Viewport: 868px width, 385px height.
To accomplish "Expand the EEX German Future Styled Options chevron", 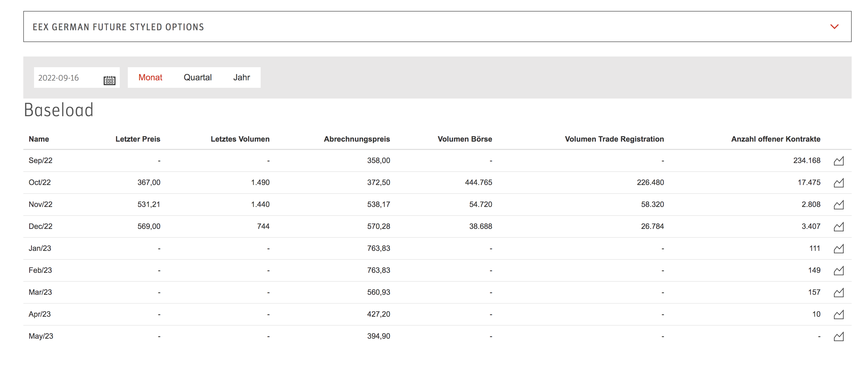I will point(834,27).
